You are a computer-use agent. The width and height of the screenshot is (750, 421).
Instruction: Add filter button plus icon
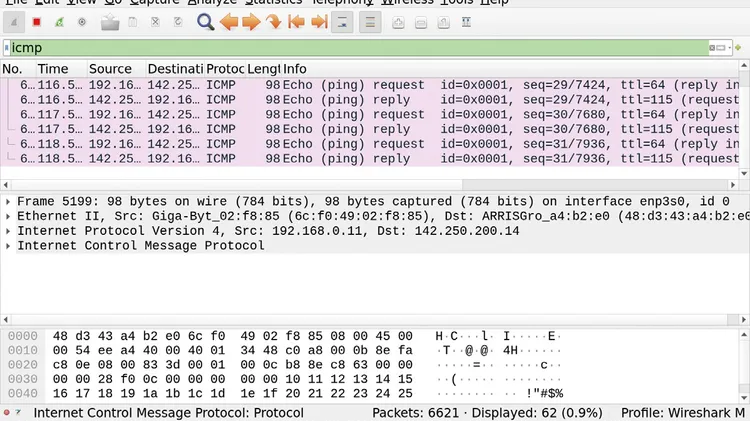(x=738, y=48)
